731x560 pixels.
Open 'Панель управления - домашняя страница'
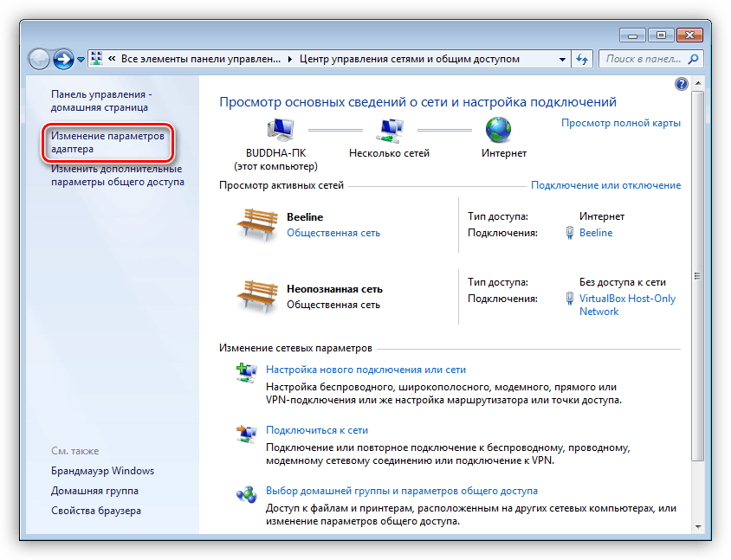point(101,100)
